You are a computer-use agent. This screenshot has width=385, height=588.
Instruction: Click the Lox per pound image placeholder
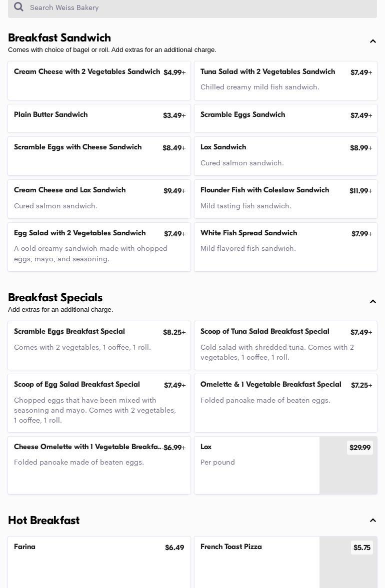point(348,466)
